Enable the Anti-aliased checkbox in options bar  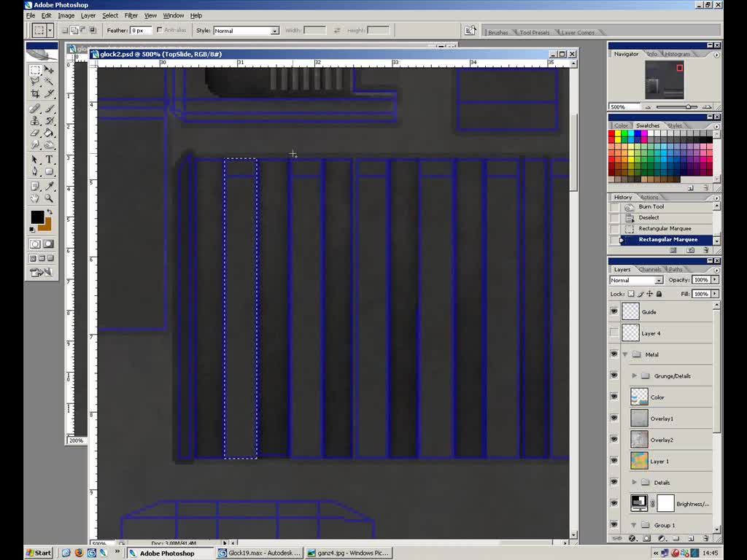click(159, 30)
